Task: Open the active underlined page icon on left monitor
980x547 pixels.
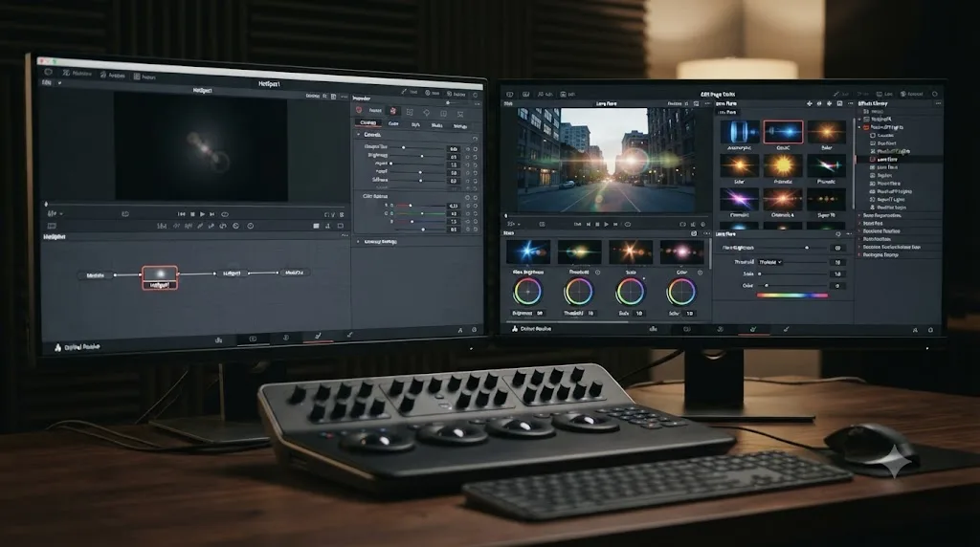Action: (318, 337)
